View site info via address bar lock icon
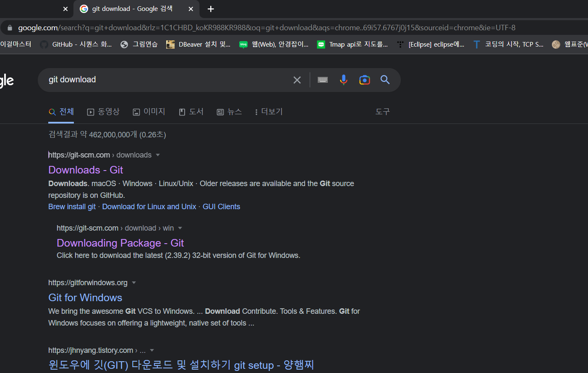Screen dimensions: 588x373 pos(10,28)
